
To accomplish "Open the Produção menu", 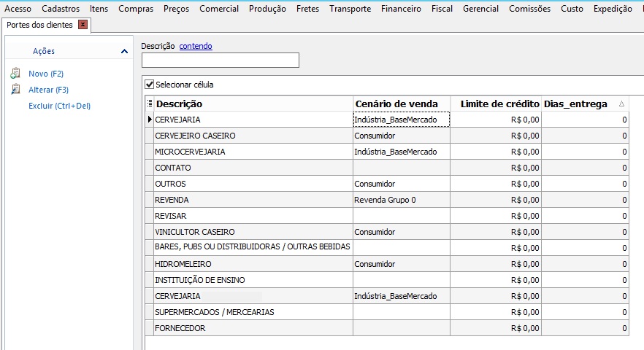I will (267, 9).
